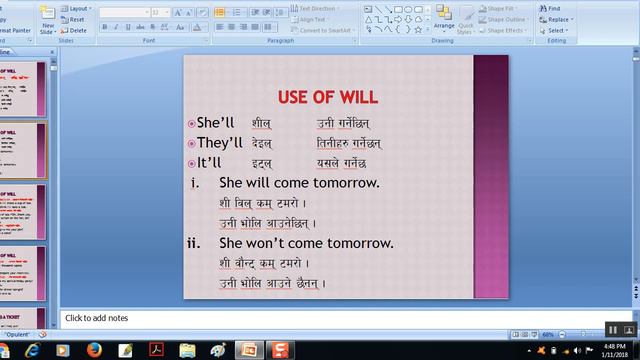This screenshot has height=360, width=640.
Task: Toggle Bold formatting
Action: [105, 27]
